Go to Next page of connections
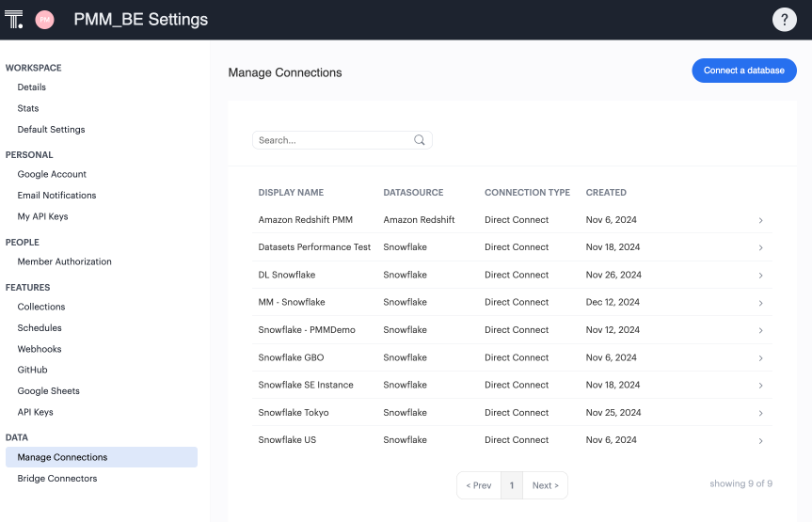The height and width of the screenshot is (522, 812). click(545, 485)
